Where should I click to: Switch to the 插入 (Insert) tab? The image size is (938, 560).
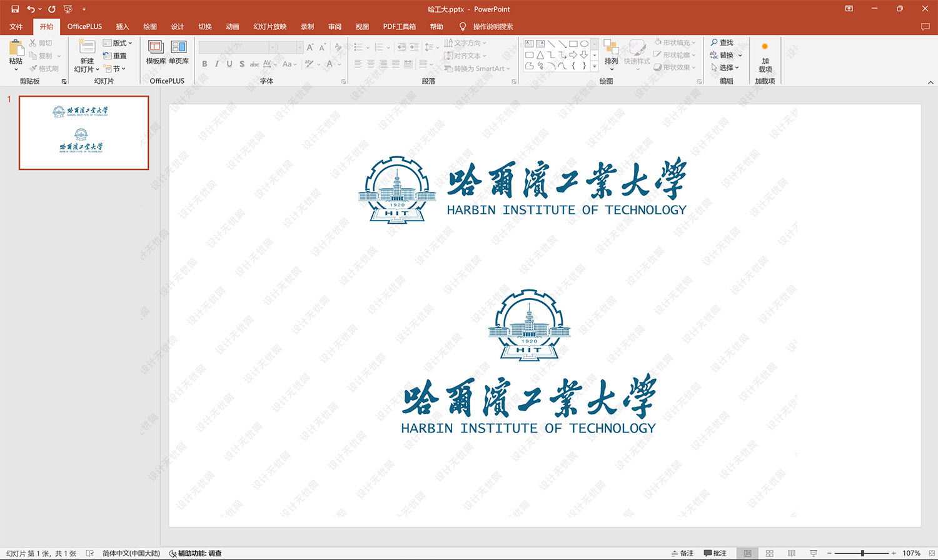pos(123,27)
